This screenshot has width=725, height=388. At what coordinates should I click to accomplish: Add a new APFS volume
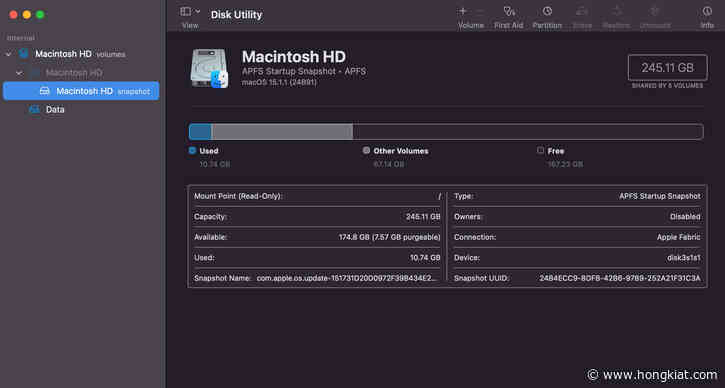[x=463, y=11]
